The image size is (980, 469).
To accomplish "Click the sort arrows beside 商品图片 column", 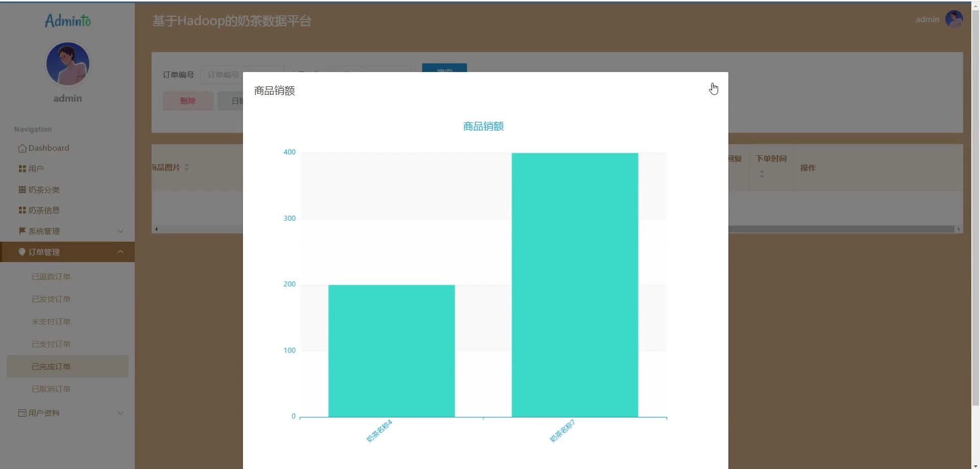I will tap(187, 167).
